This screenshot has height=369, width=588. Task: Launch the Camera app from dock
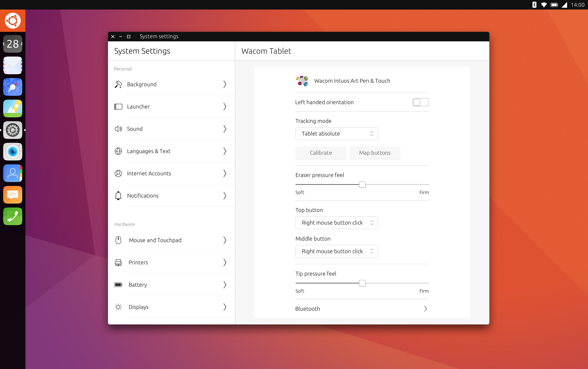tap(13, 152)
